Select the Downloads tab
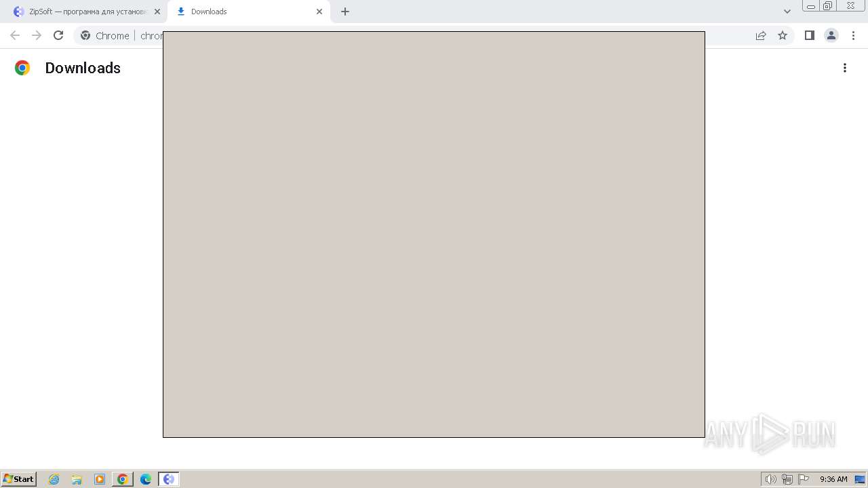The height and width of the screenshot is (488, 868). [x=248, y=12]
